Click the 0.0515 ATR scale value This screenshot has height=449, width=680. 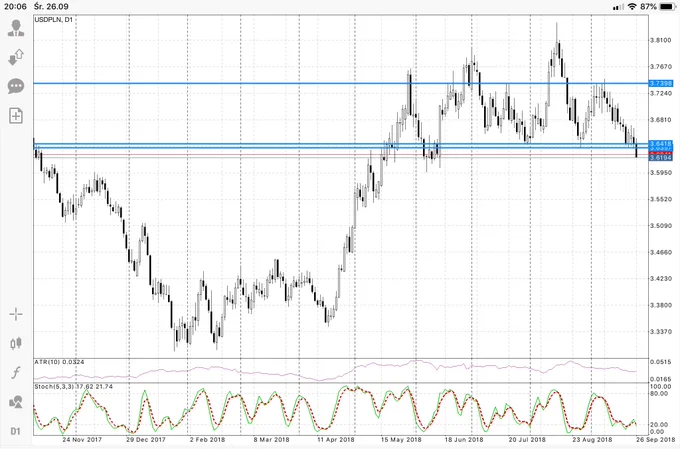[660, 361]
